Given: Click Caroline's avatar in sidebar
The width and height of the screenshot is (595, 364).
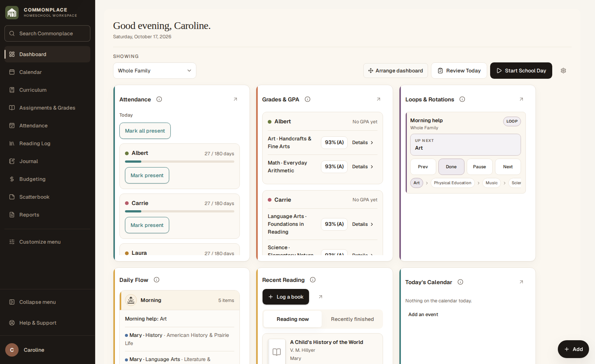Looking at the screenshot, I should coord(12,350).
